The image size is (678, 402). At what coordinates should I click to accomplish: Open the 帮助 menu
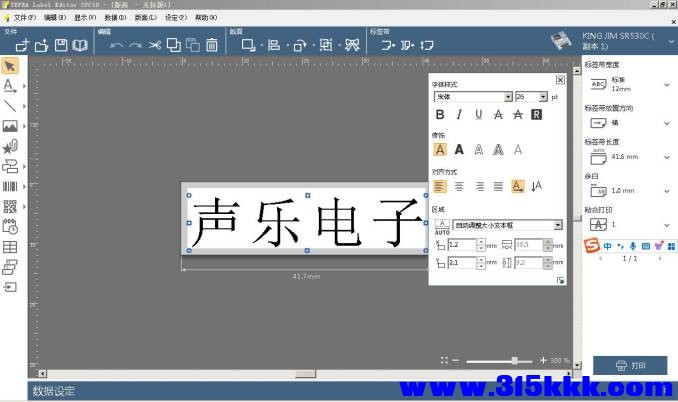click(x=205, y=17)
